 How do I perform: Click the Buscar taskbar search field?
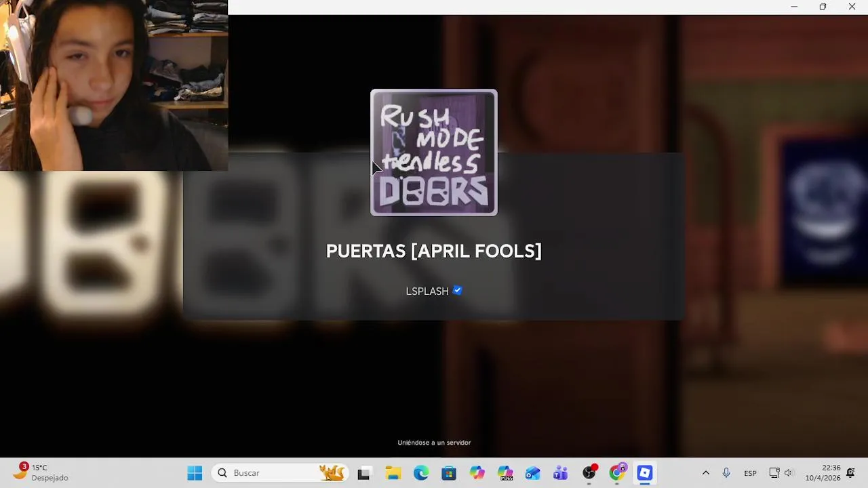[x=281, y=473]
